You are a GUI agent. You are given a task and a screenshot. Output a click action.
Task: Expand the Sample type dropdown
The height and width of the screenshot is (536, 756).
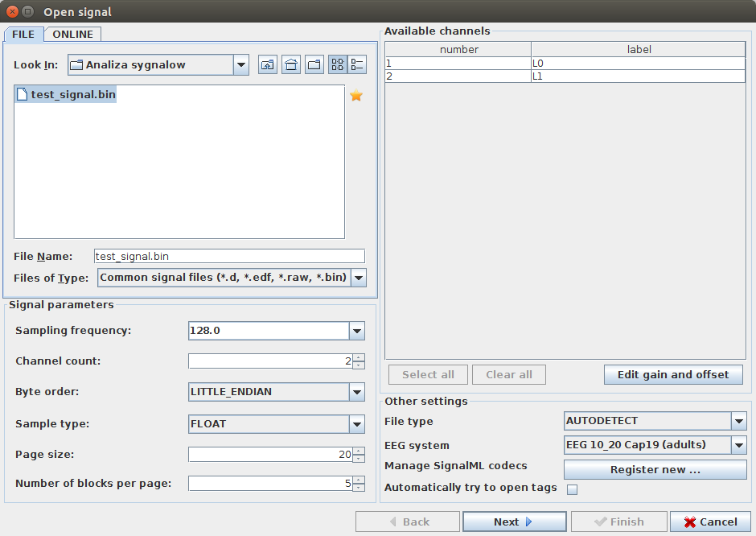[357, 424]
